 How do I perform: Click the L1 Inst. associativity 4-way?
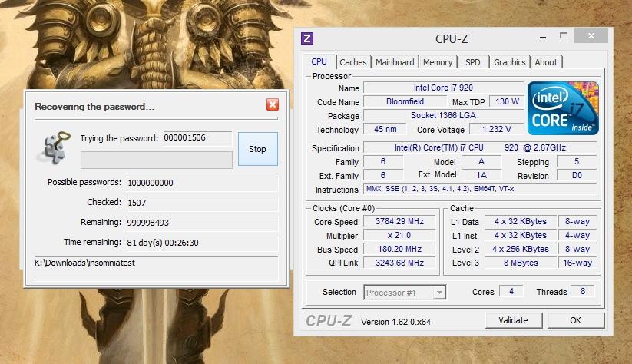(x=577, y=235)
